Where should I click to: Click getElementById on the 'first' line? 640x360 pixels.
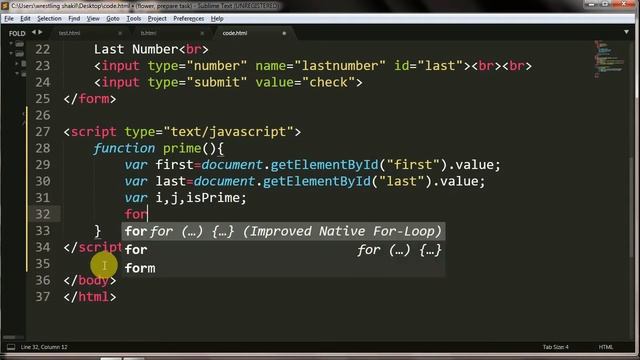[324, 165]
